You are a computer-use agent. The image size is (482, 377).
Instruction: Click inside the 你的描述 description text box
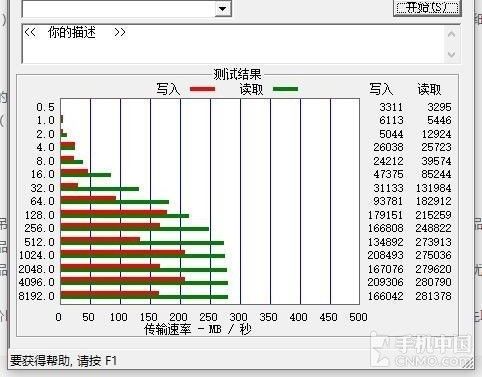point(233,43)
